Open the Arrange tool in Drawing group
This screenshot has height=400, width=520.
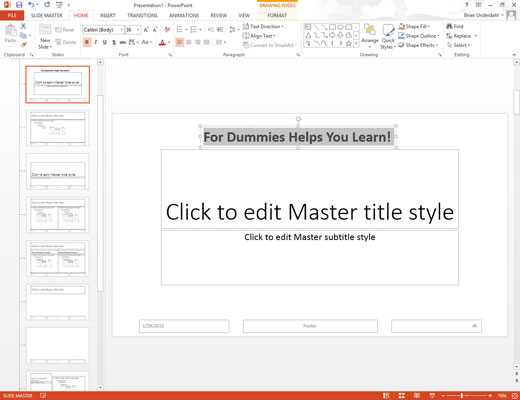pos(370,36)
